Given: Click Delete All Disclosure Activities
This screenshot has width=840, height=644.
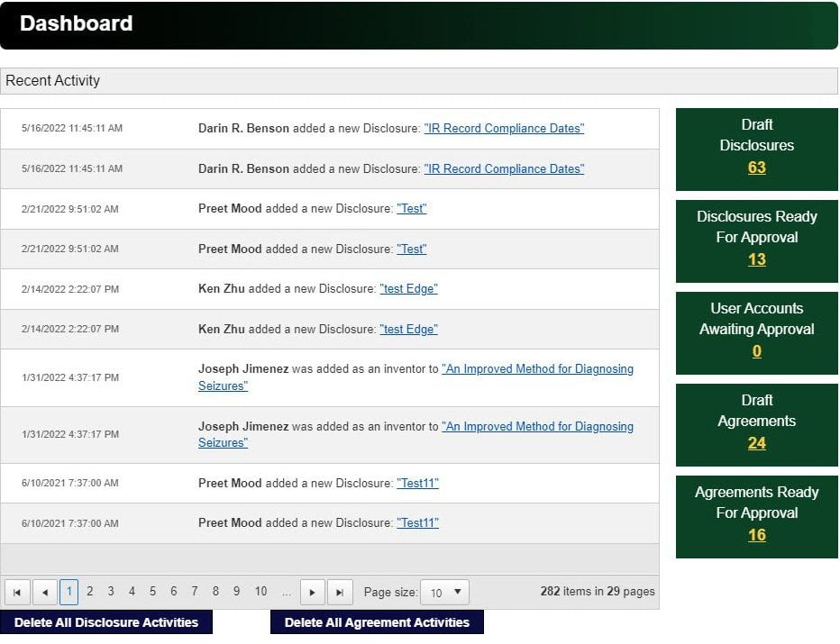Looking at the screenshot, I should click(106, 622).
